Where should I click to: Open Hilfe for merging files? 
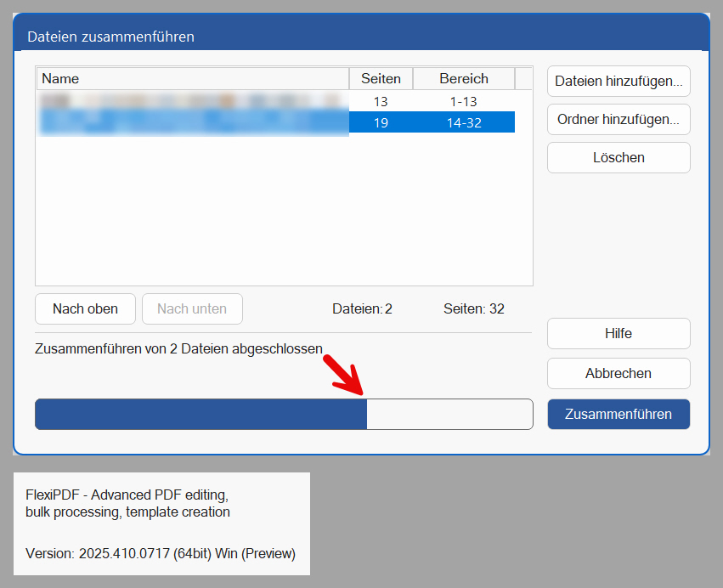coord(619,333)
